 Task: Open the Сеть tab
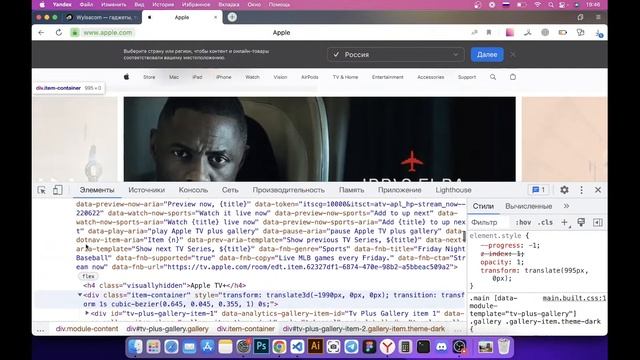click(230, 190)
